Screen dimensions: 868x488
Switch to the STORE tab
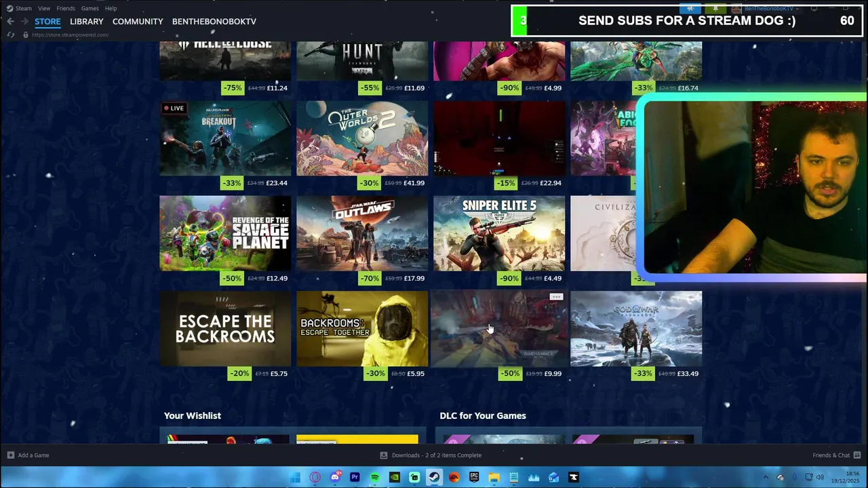pyautogui.click(x=47, y=21)
